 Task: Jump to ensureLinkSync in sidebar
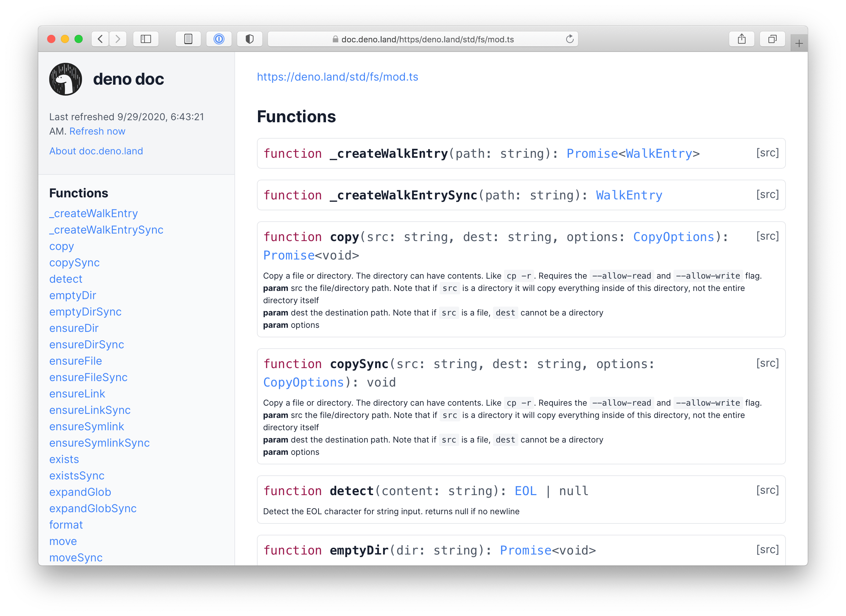90,410
